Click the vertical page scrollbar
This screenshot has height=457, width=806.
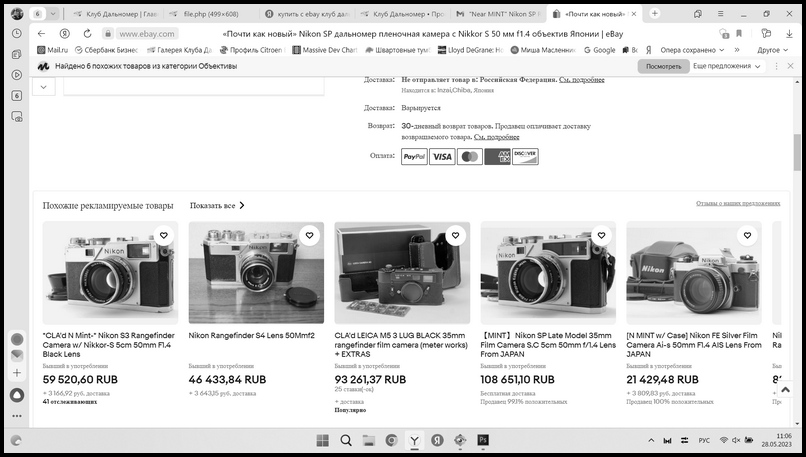point(796,150)
